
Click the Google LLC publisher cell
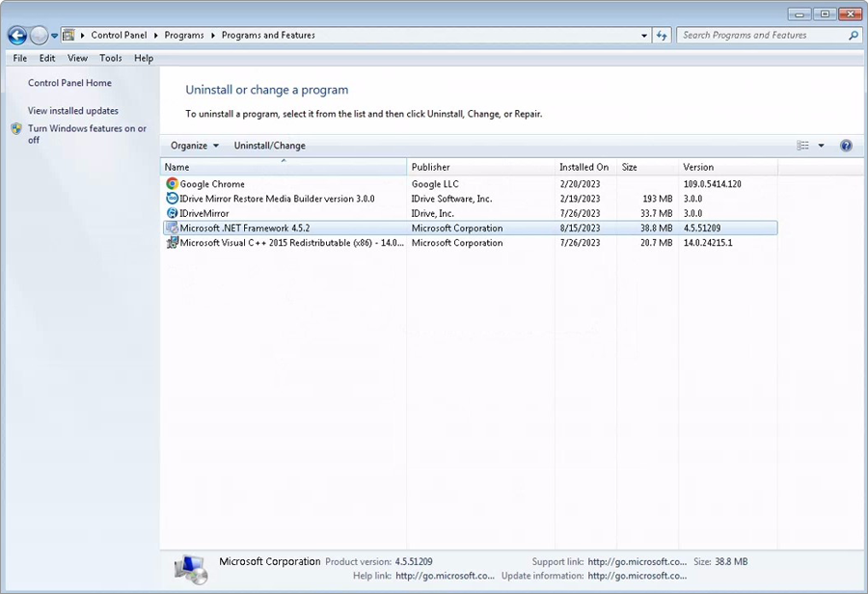click(435, 184)
